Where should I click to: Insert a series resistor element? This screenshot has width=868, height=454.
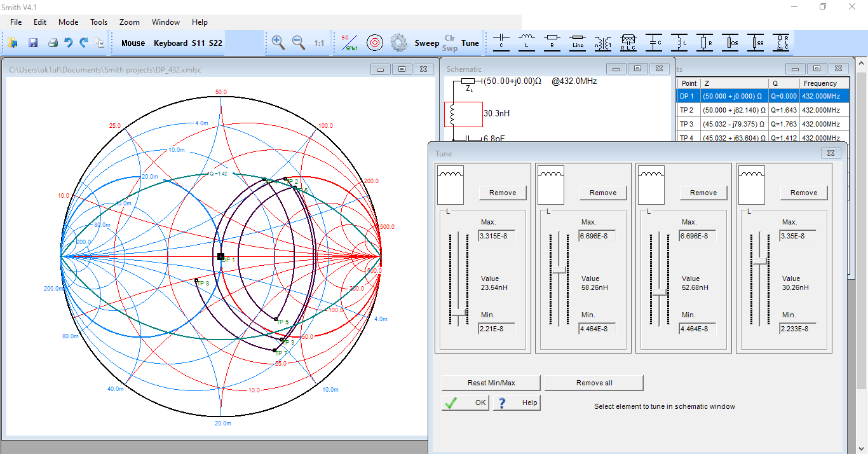(x=552, y=43)
